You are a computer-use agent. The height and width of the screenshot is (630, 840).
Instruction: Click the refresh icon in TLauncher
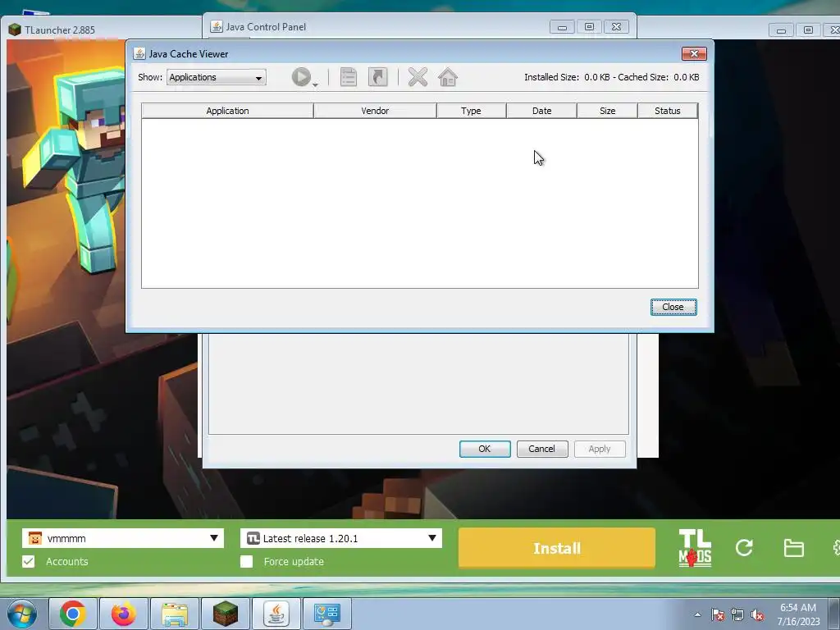point(744,547)
